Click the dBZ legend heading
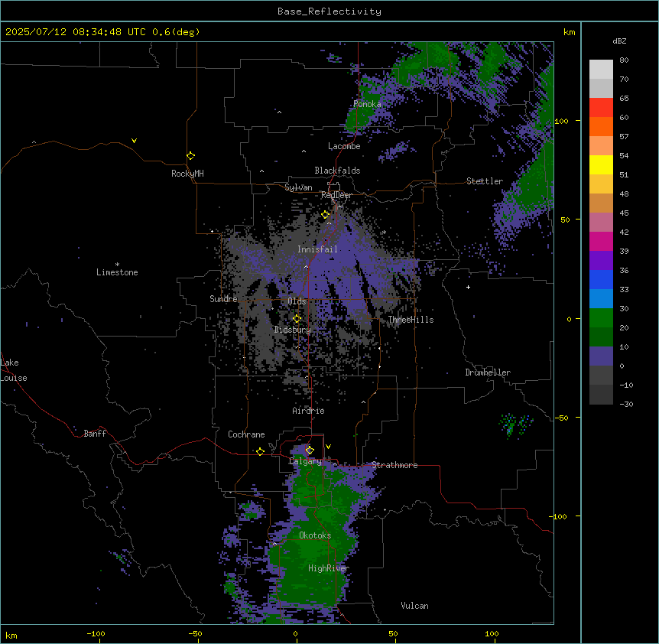Viewport: 659px width, 644px height. click(619, 41)
